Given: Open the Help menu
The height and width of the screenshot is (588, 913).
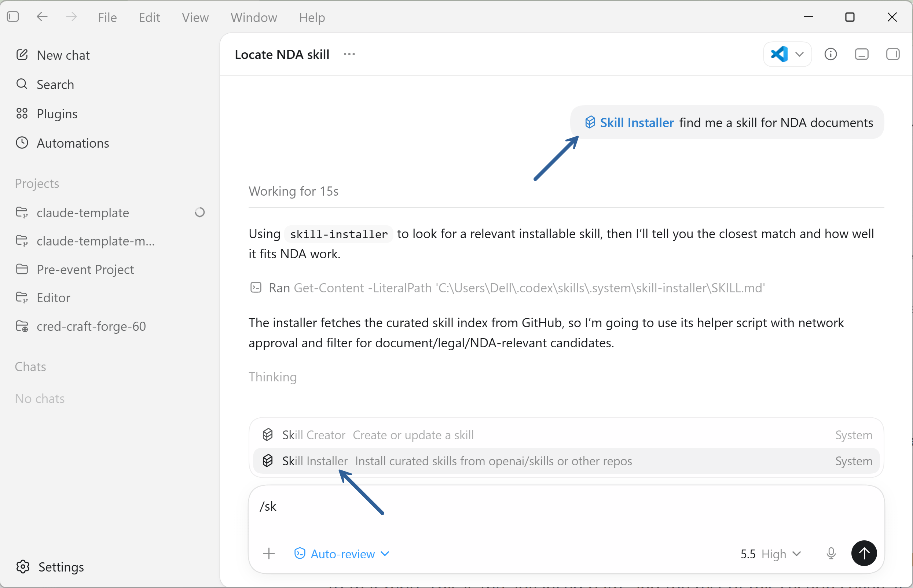Looking at the screenshot, I should (312, 17).
